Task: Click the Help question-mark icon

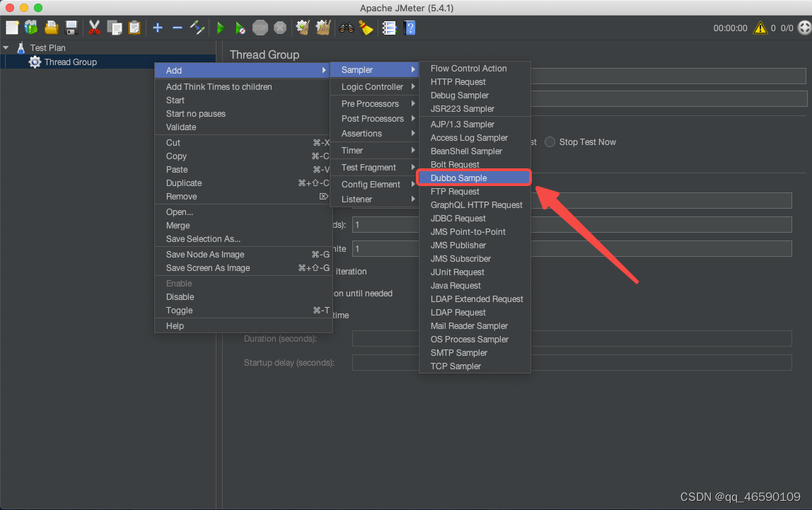Action: (x=410, y=28)
